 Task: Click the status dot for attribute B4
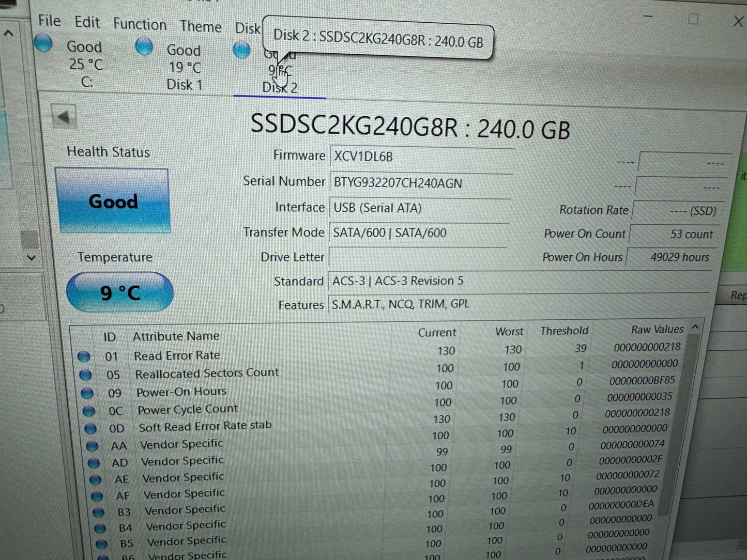coord(100,528)
